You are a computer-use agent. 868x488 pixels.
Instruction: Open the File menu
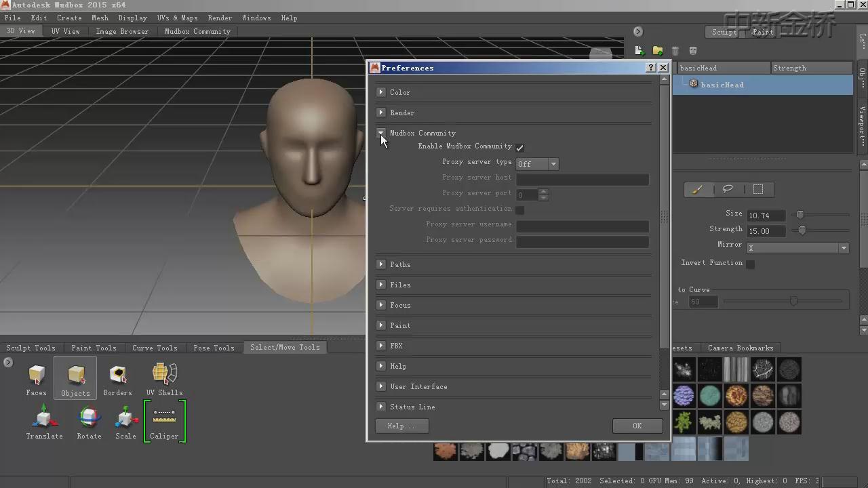point(12,18)
